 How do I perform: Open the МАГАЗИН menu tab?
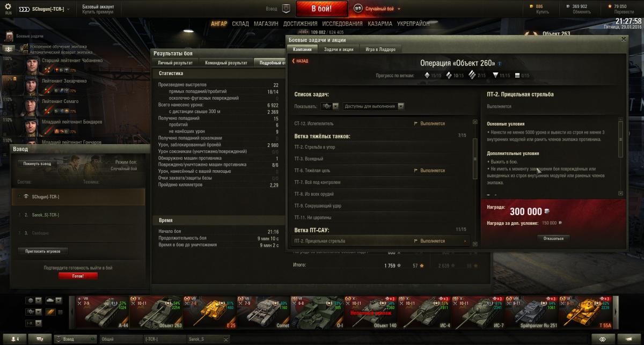(266, 24)
